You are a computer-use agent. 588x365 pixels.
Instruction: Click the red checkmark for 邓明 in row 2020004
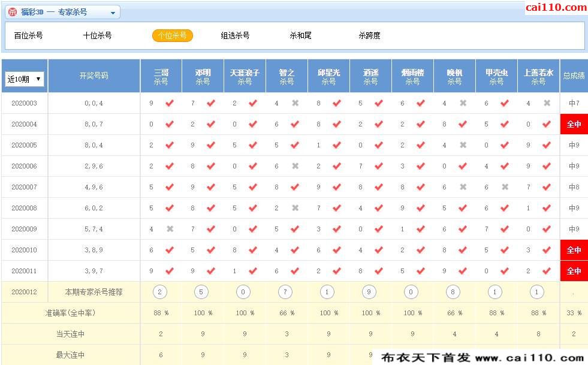coord(211,124)
